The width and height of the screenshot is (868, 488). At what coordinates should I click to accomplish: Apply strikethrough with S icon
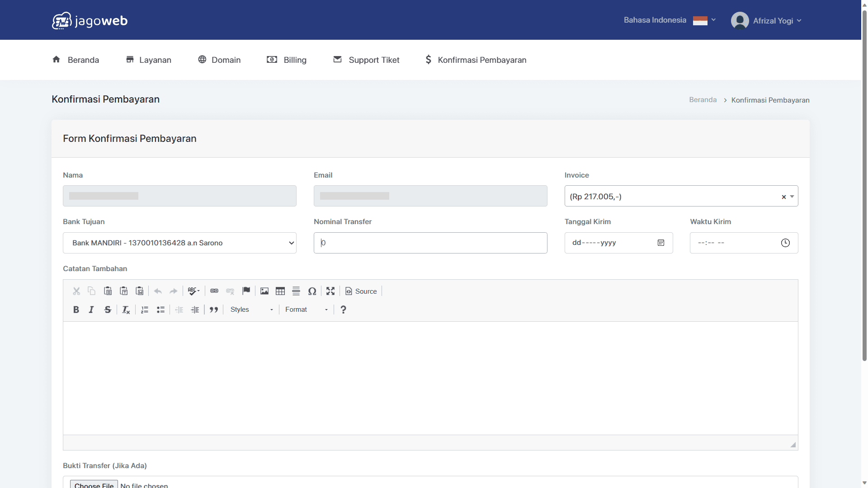(108, 310)
